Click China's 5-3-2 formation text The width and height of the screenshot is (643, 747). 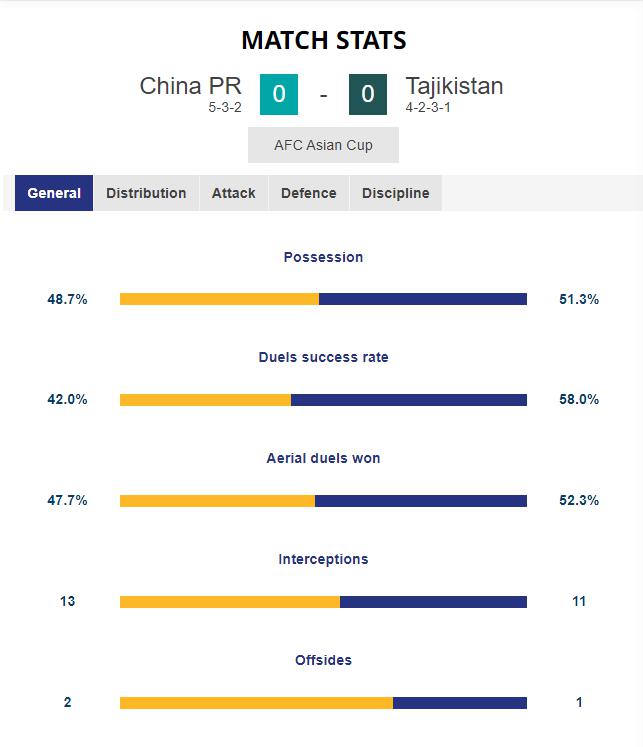[x=225, y=107]
